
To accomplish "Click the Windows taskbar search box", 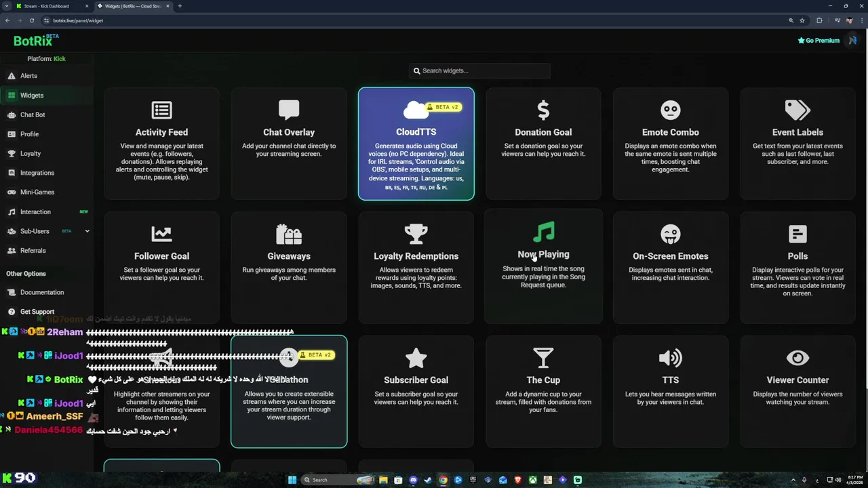I will point(337,480).
